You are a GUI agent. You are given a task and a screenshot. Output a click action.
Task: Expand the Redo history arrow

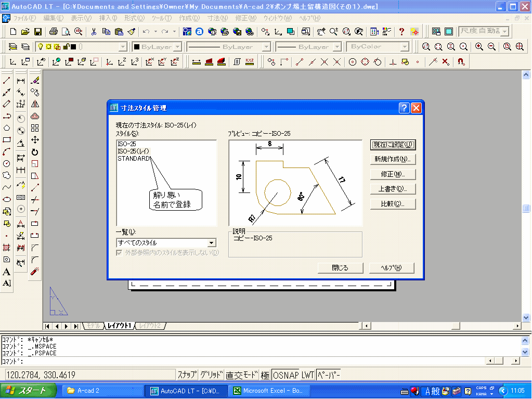(174, 32)
